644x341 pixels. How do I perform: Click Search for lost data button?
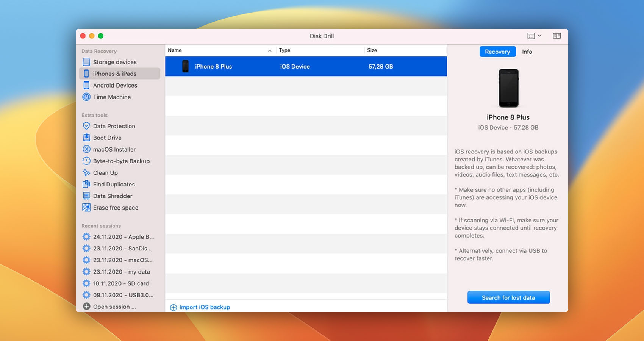coord(508,297)
